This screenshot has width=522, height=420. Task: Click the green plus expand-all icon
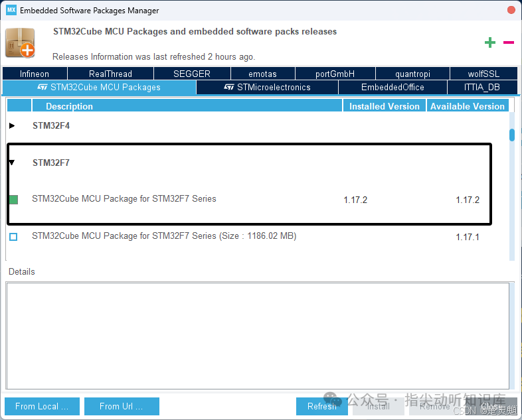click(x=489, y=42)
